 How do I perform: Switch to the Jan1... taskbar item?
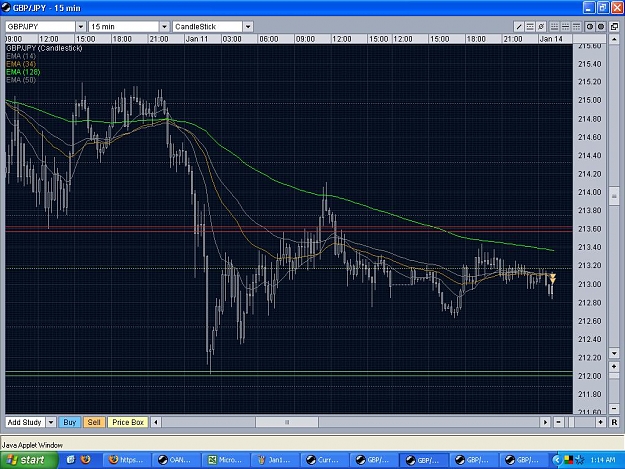(275, 460)
